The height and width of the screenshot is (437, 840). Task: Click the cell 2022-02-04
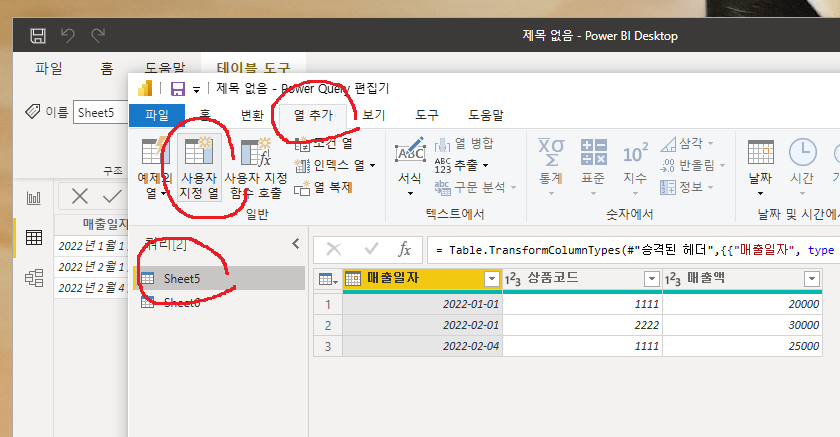click(x=422, y=346)
